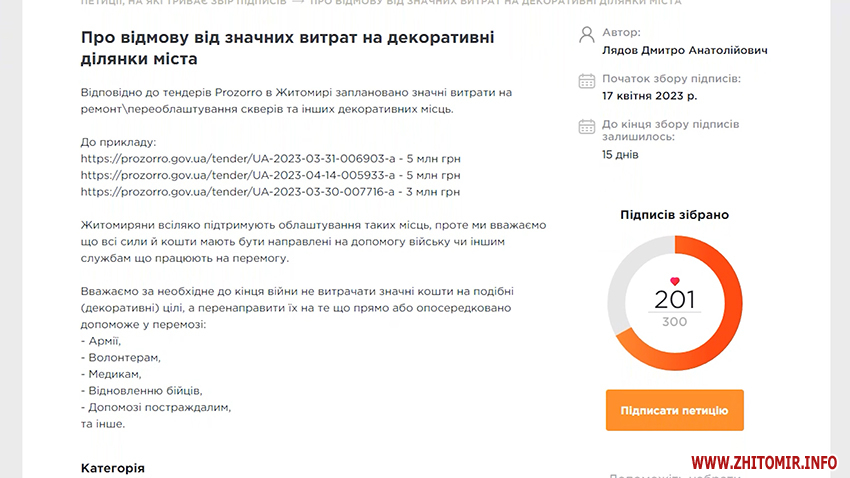Click the date 17 квітня 2023 р.
Image resolution: width=850 pixels, height=478 pixels.
click(650, 96)
